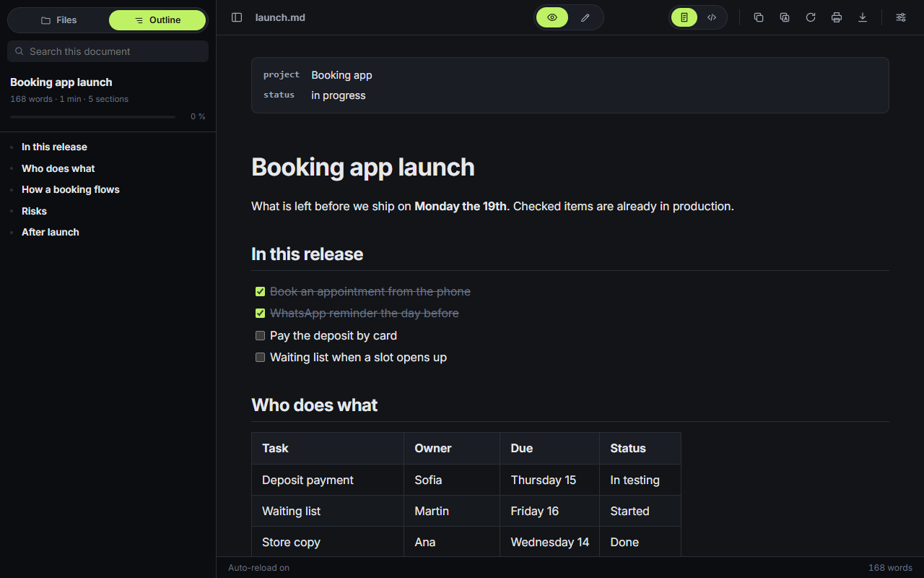
Task: Uncheck WhatsApp reminder the day before
Action: point(261,314)
